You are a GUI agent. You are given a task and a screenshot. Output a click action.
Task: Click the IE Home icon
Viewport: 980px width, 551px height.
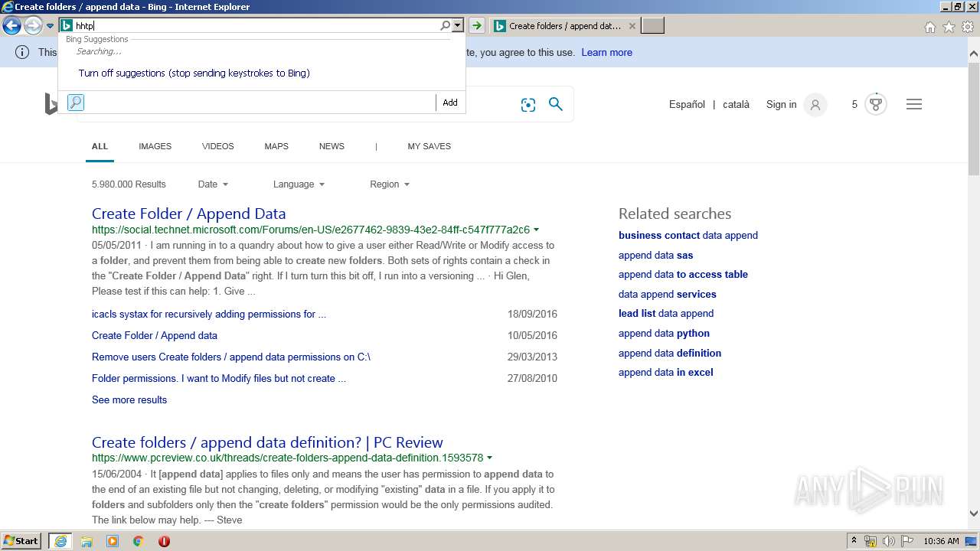[x=929, y=27]
